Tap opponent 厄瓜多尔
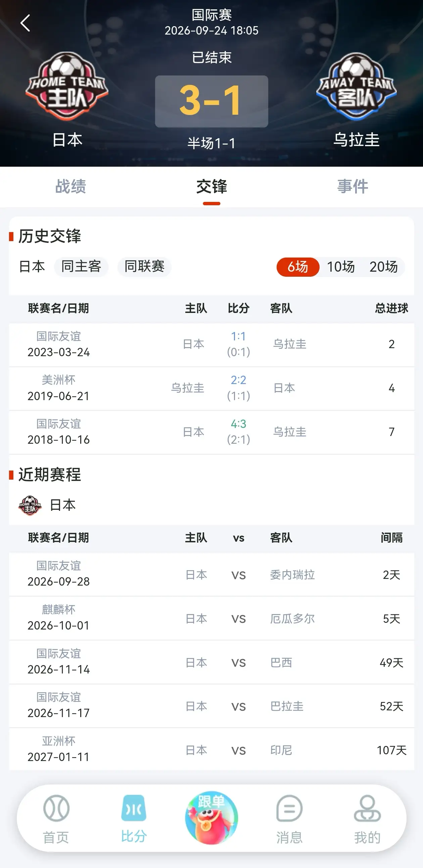This screenshot has width=423, height=868. (x=292, y=619)
